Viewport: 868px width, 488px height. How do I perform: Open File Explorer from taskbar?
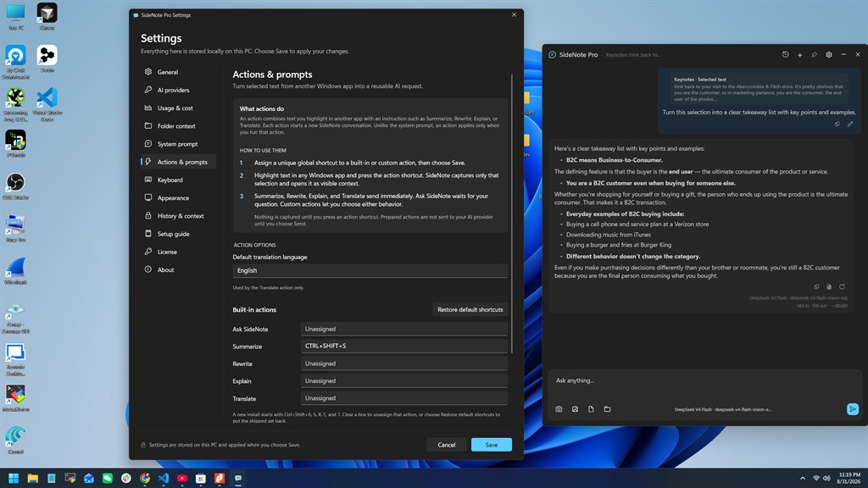point(33,478)
